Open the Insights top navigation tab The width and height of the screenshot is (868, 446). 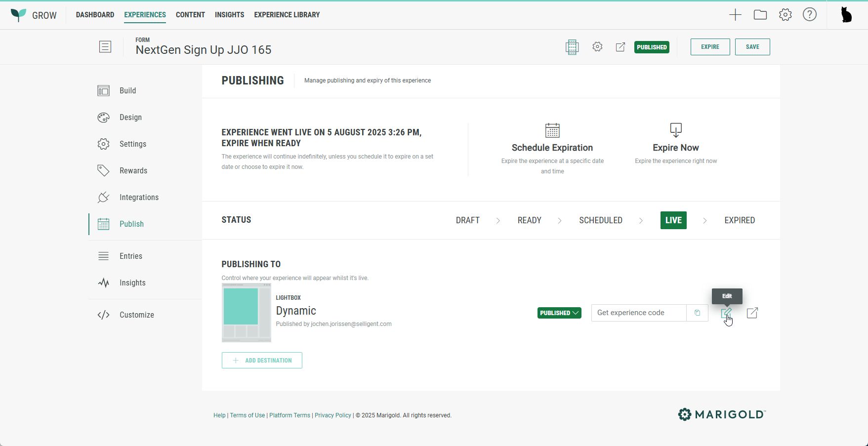click(x=229, y=15)
